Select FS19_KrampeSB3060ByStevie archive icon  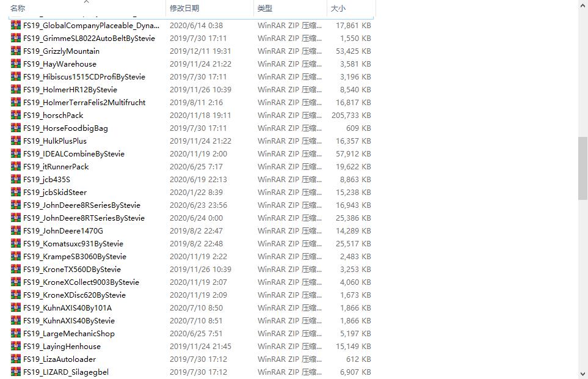point(16,256)
